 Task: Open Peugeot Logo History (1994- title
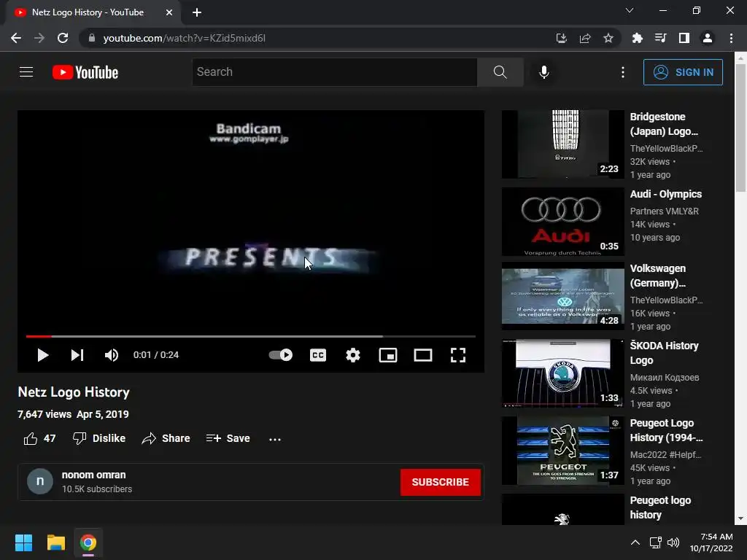coord(666,430)
